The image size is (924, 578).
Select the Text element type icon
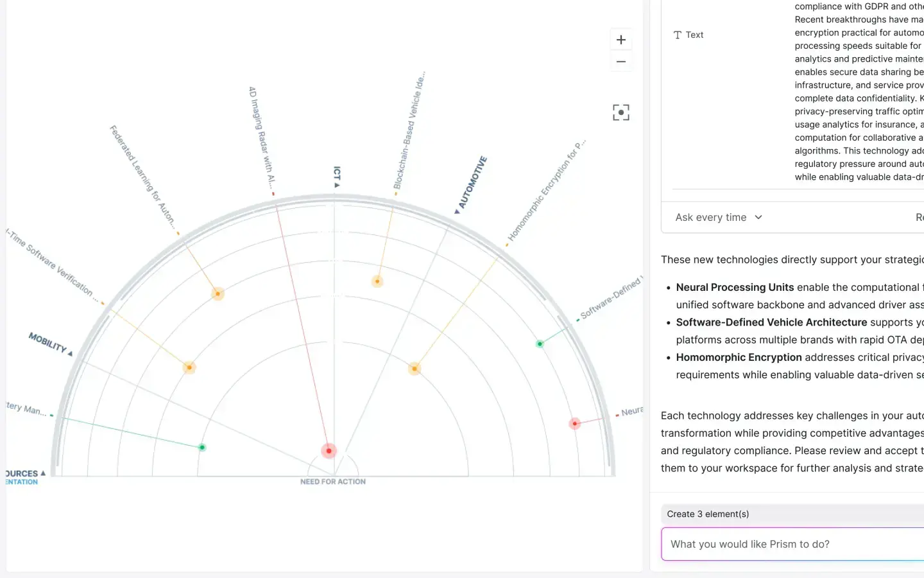point(678,35)
